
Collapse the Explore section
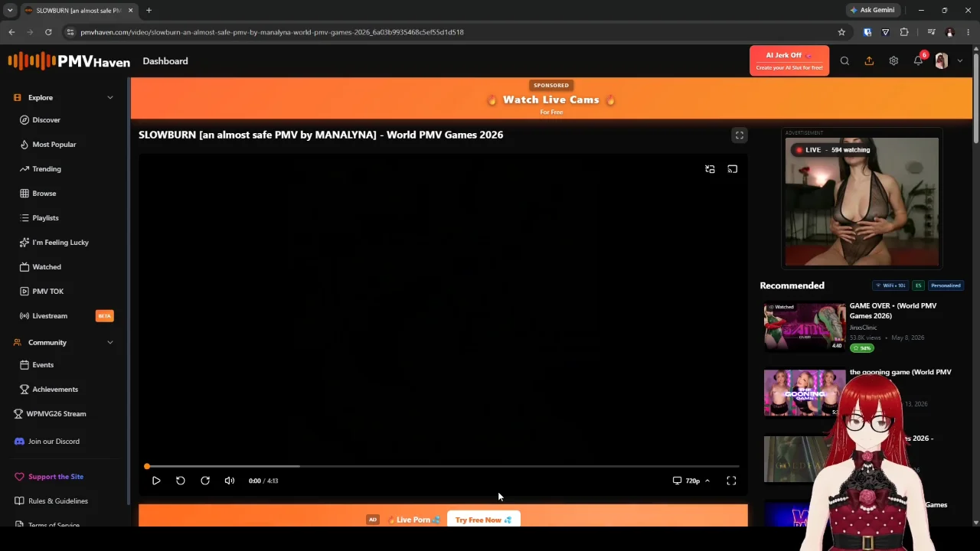110,98
